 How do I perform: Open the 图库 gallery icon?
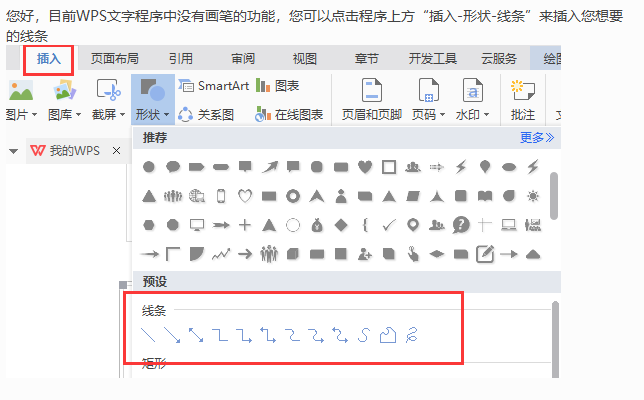64,90
